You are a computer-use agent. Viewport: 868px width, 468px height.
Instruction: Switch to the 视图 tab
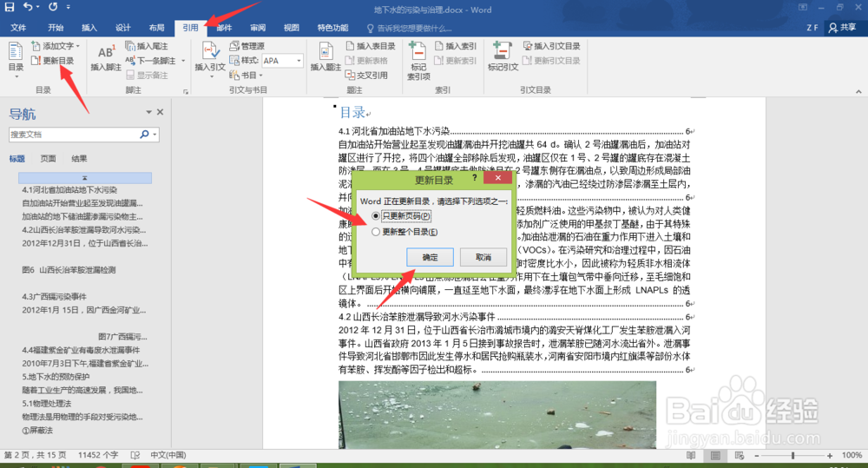(x=291, y=28)
